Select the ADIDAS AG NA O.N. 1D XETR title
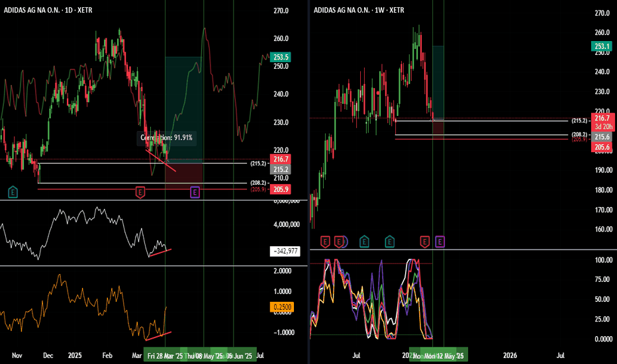Viewport: 617px width, 364px height. tap(48, 10)
